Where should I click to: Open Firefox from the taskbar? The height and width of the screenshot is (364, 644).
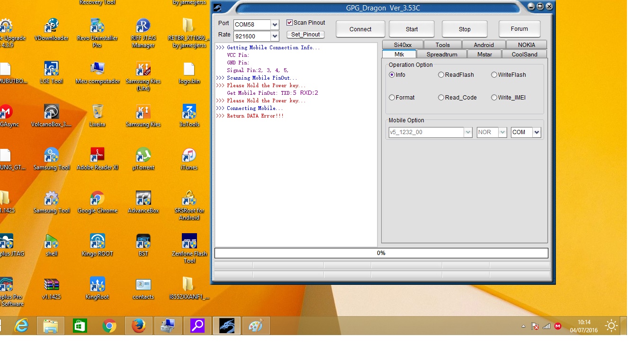[x=138, y=326]
